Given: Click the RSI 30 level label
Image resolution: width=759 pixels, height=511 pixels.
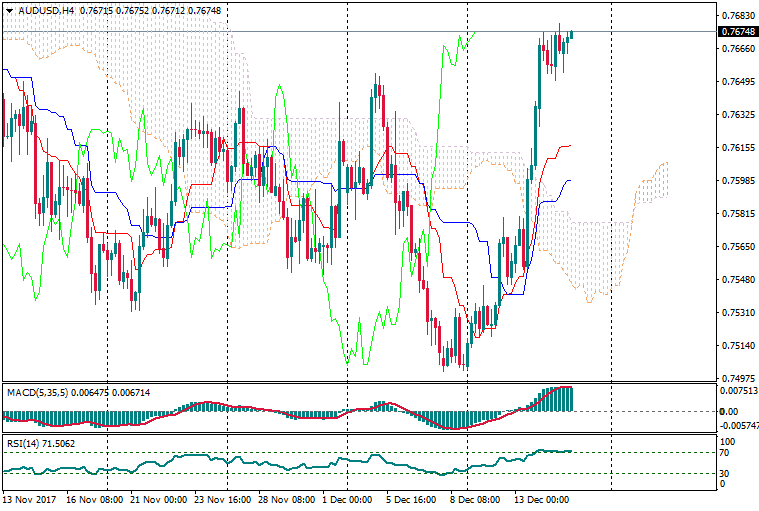Looking at the screenshot, I should tap(726, 473).
